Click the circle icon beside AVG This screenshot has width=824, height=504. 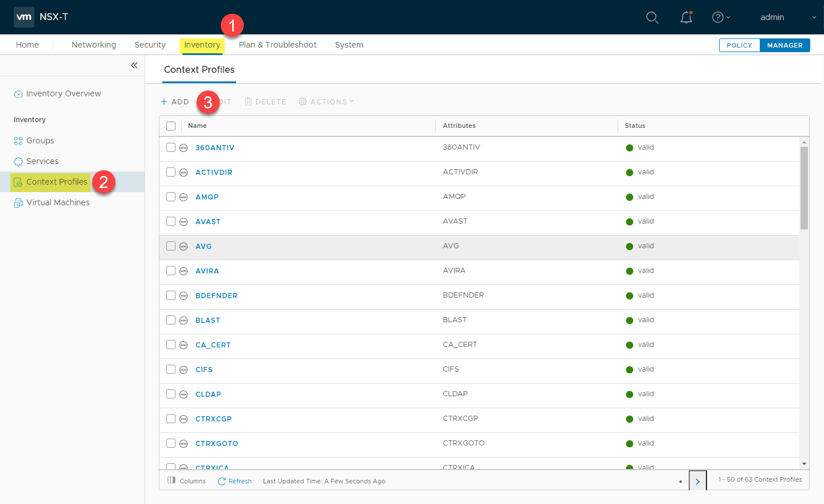click(x=183, y=247)
